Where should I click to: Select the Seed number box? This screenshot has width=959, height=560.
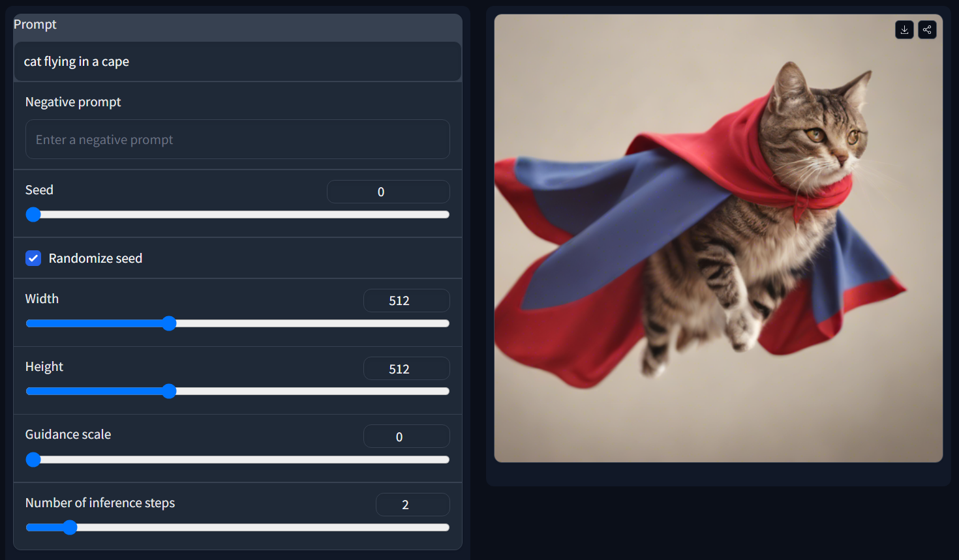tap(388, 192)
